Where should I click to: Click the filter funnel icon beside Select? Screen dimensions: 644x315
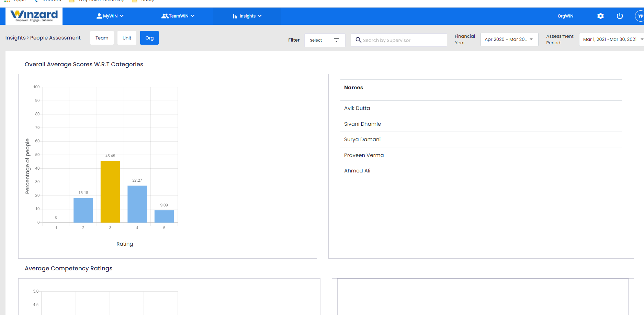tap(336, 40)
